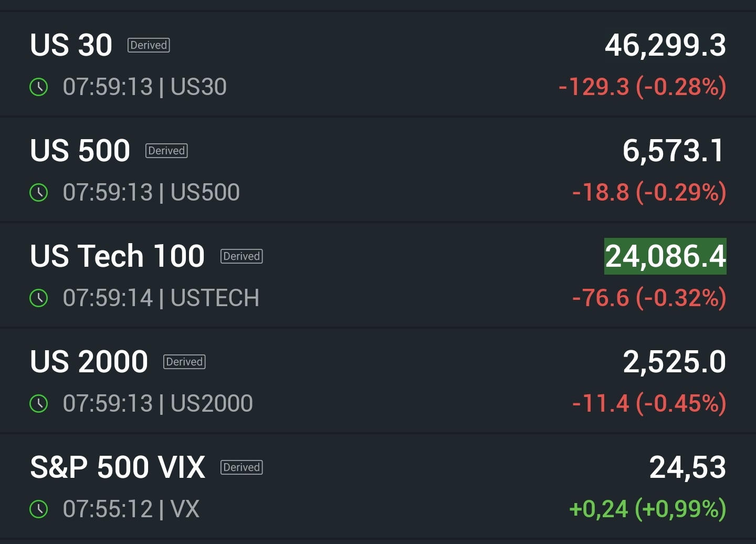756x544 pixels.
Task: Tap the -18.8 (-0.29%) change value
Action: click(649, 192)
